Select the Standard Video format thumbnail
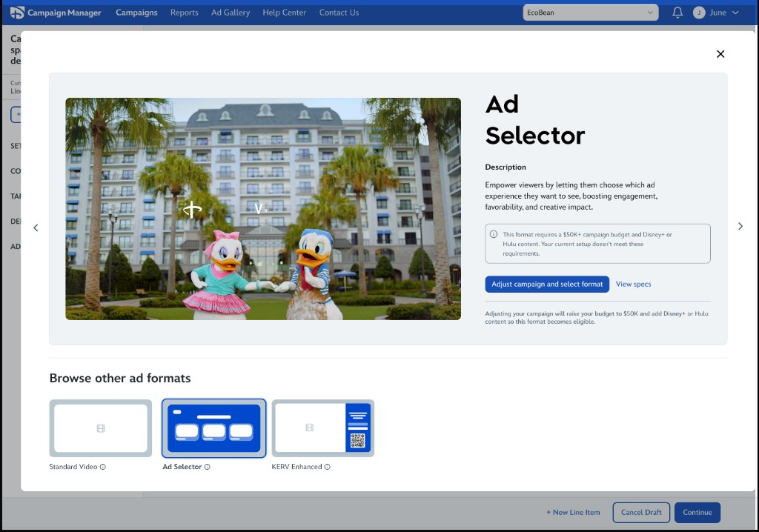This screenshot has width=759, height=532. [x=101, y=428]
